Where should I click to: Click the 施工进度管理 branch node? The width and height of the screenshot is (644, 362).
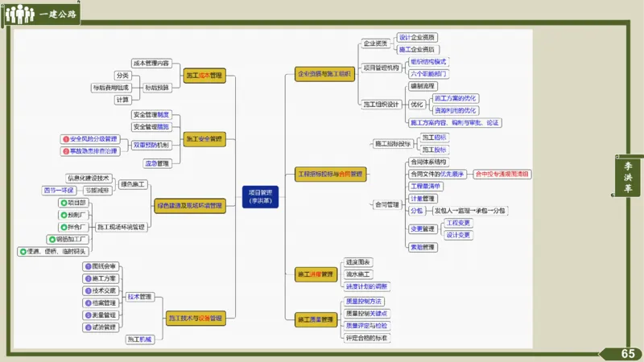[315, 274]
